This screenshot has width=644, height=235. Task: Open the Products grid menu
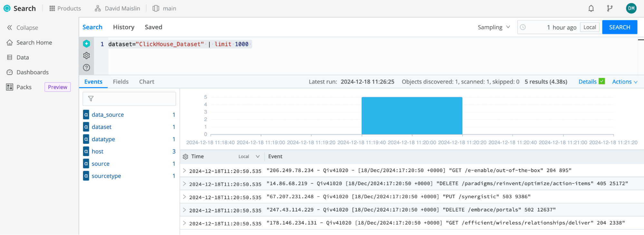(65, 9)
